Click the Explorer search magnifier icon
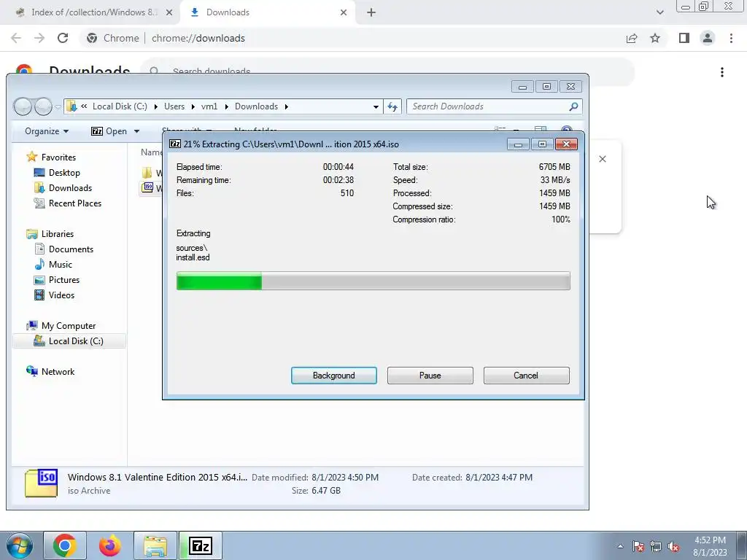747x560 pixels. 573,106
